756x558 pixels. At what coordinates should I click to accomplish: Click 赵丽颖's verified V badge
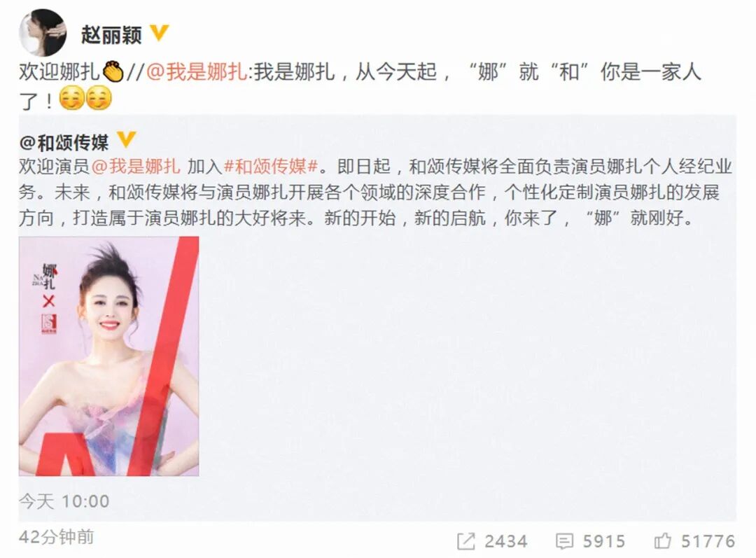tap(159, 34)
